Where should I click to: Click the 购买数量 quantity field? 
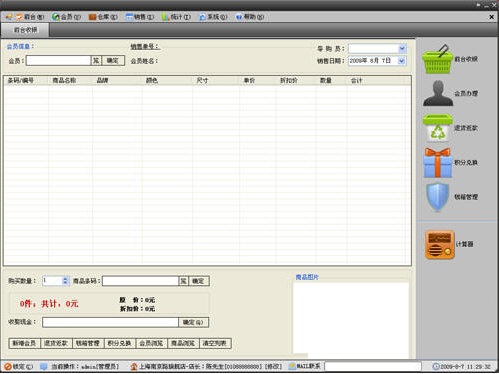(52, 281)
